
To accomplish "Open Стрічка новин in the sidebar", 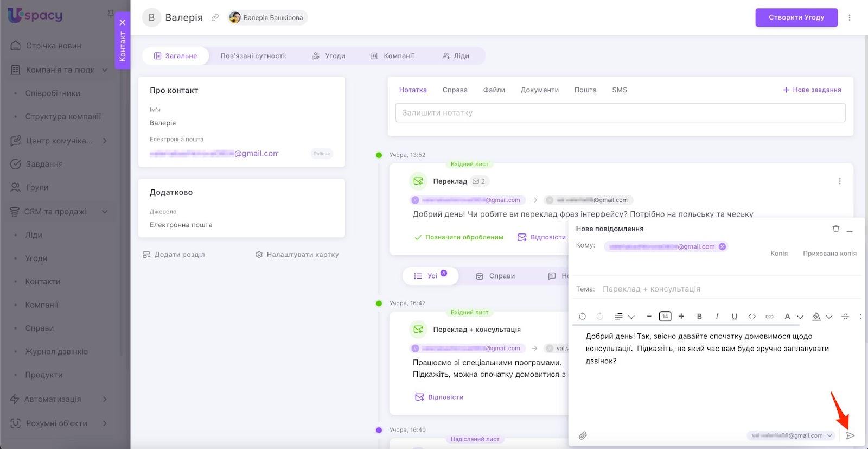I will (46, 46).
